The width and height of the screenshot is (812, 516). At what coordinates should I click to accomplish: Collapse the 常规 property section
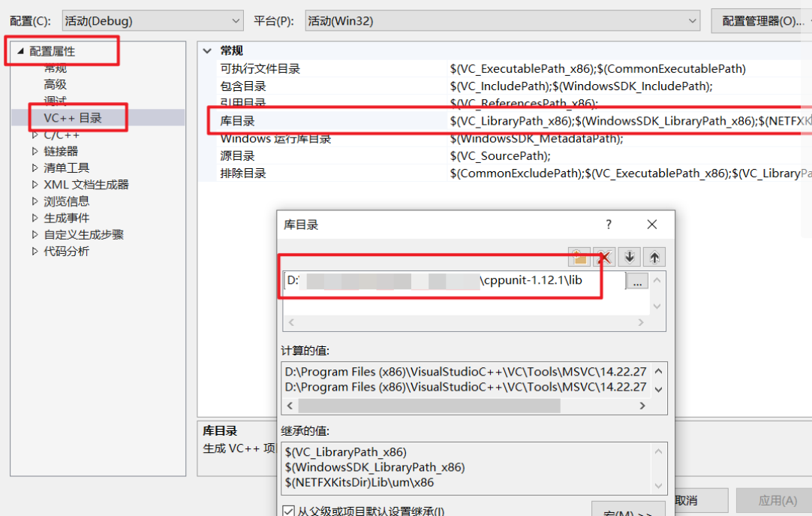206,50
